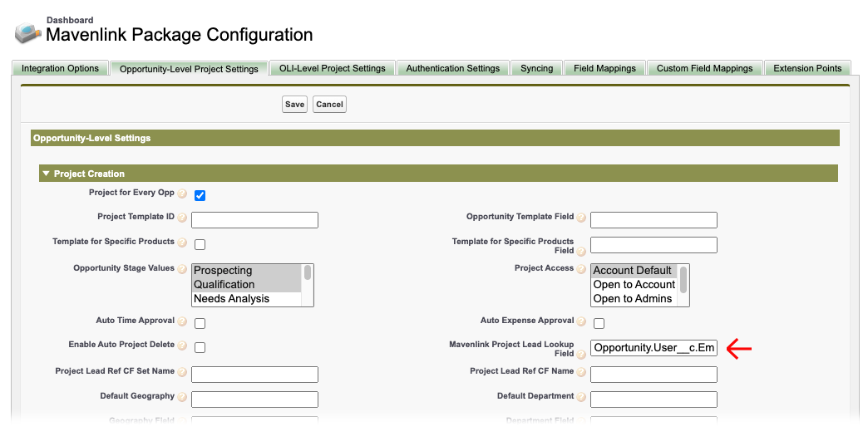Collapse the Project Creation section
Screen dimensions: 868x441
tap(46, 174)
